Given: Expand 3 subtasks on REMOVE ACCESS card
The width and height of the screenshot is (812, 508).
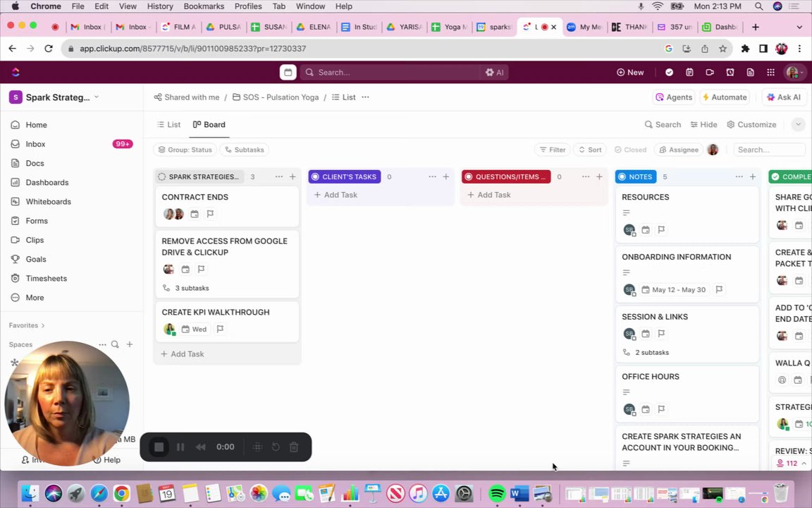Looking at the screenshot, I should pyautogui.click(x=186, y=288).
